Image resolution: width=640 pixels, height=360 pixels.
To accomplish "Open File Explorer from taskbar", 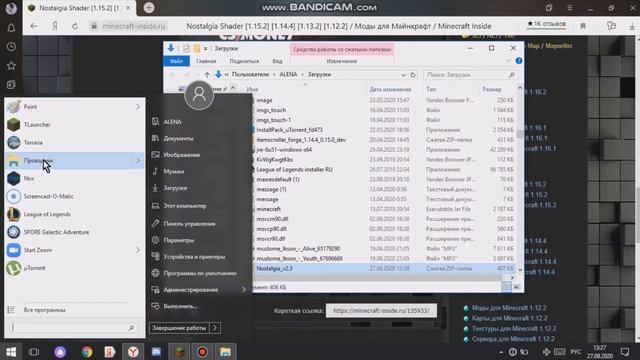I will (x=225, y=352).
